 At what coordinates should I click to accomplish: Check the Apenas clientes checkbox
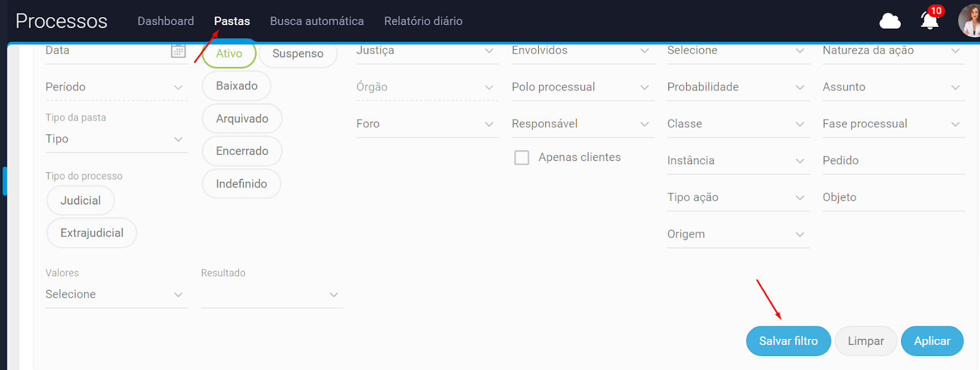click(522, 158)
